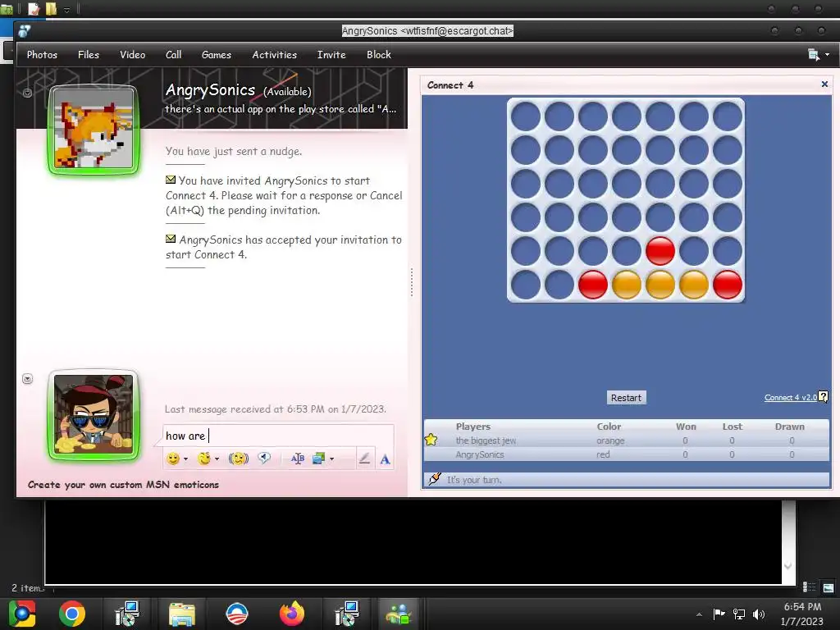Click the Messenger people icon on the taskbar
The height and width of the screenshot is (630, 840).
point(398,614)
